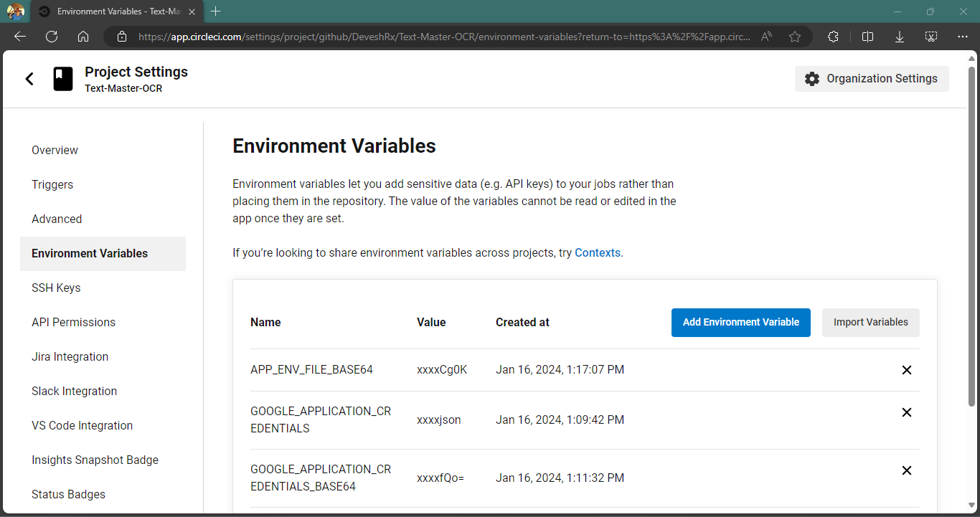
Task: Reload the page with the refresh icon
Action: [52, 37]
